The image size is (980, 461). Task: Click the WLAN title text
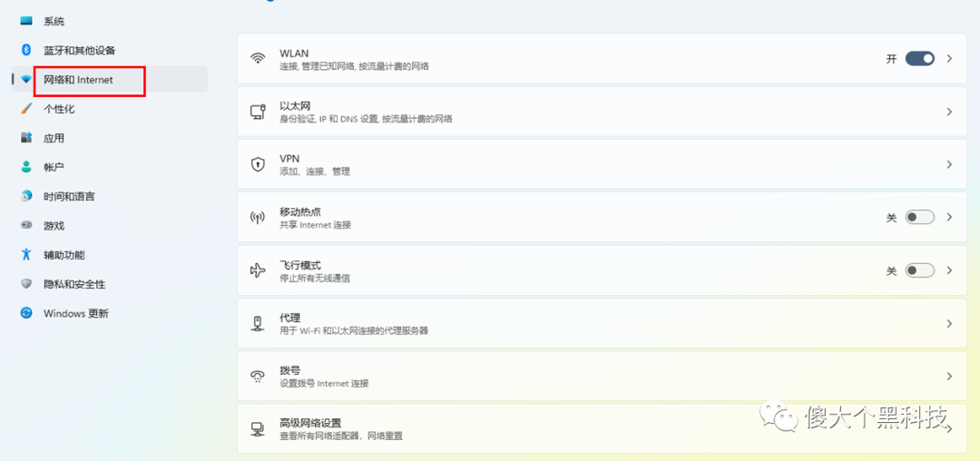click(294, 54)
